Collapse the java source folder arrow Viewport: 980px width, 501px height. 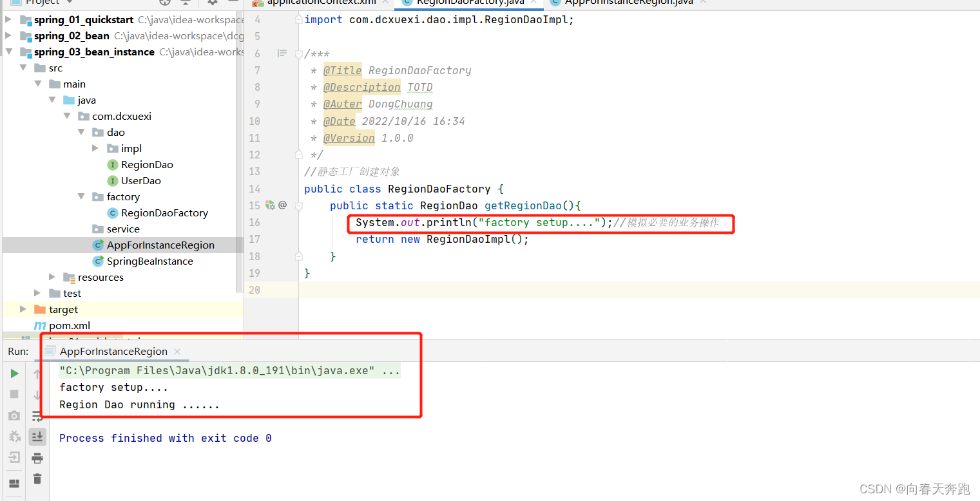coord(52,100)
